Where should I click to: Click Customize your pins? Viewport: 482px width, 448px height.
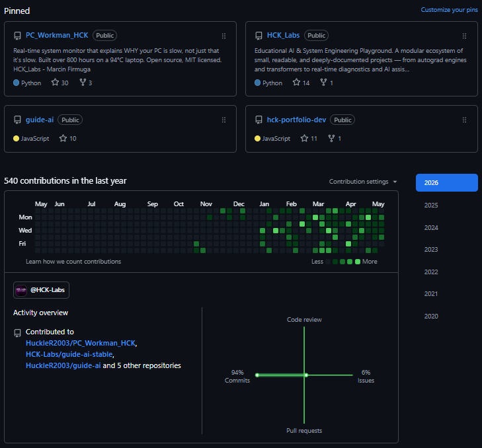[449, 10]
